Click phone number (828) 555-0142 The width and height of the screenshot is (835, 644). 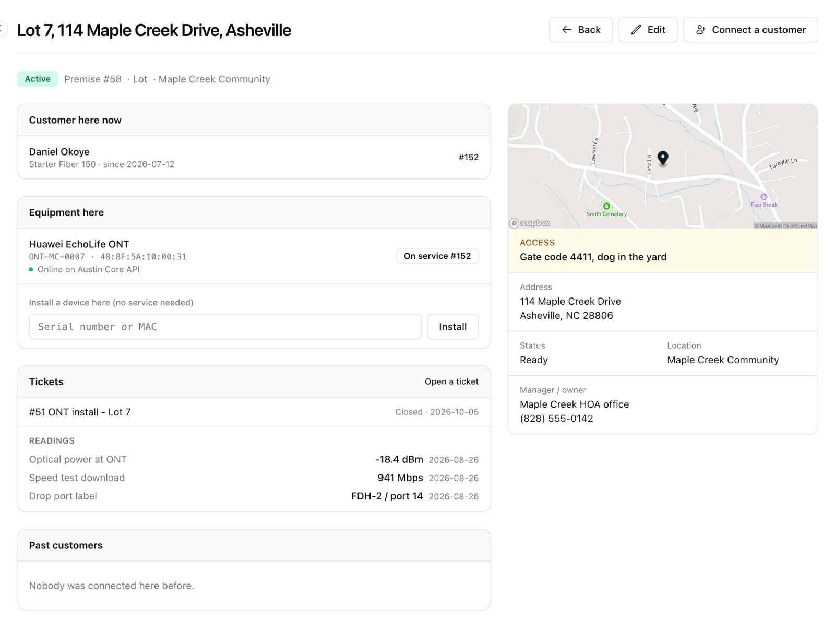pos(556,418)
